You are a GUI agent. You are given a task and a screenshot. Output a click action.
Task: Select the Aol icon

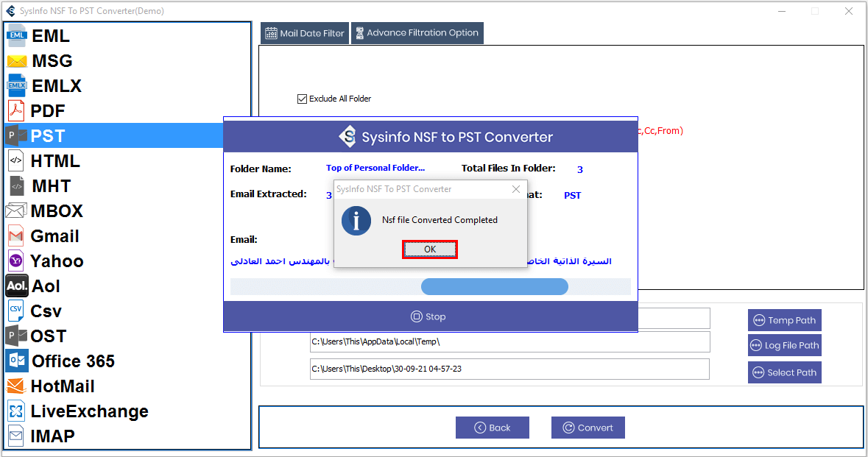point(17,286)
